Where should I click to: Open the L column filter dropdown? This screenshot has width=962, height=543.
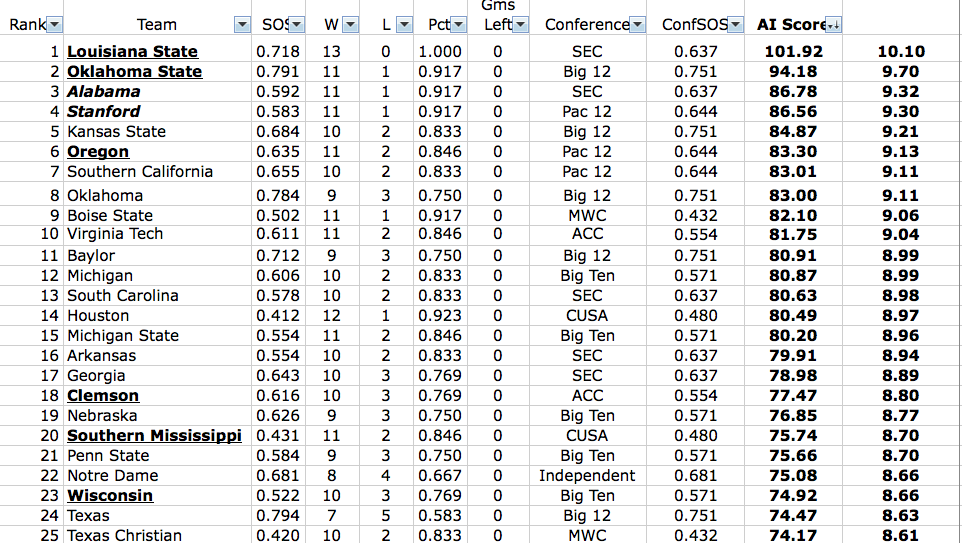click(x=404, y=25)
